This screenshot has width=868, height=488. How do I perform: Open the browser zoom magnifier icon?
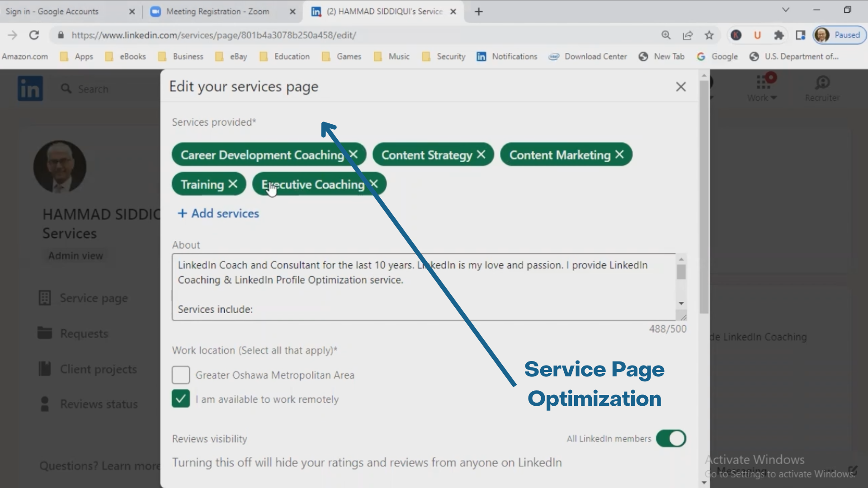(666, 35)
